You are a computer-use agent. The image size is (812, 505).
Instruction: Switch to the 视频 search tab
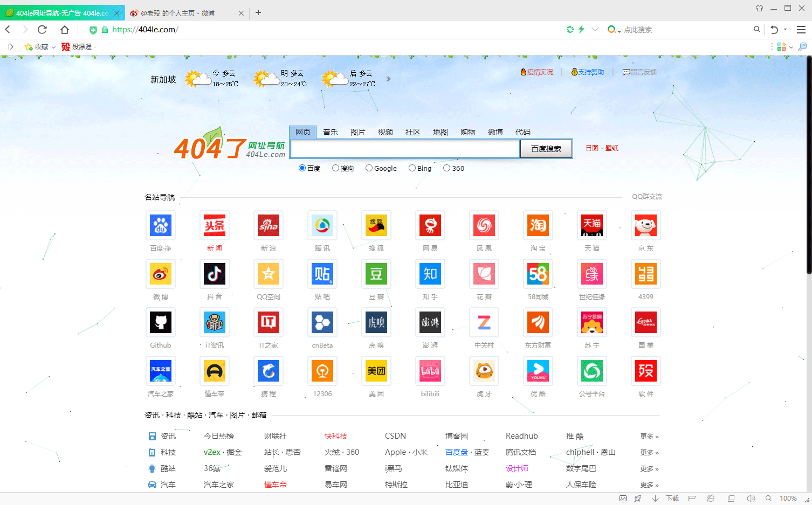click(386, 132)
